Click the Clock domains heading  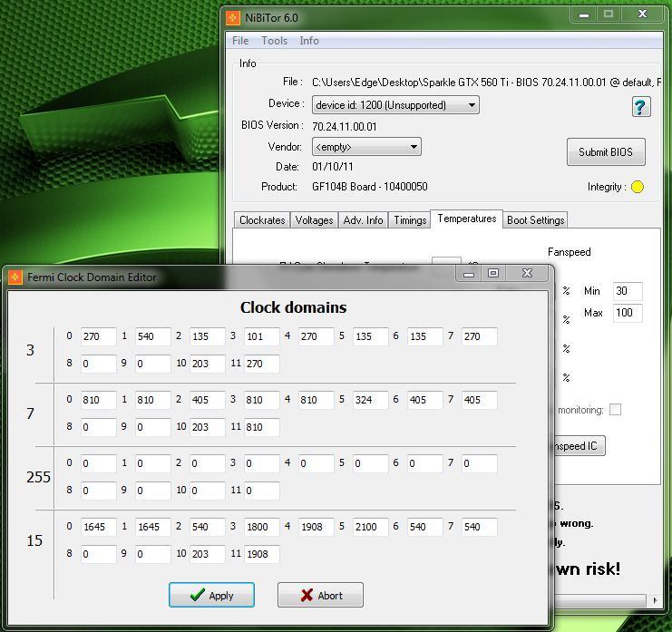[x=294, y=307]
